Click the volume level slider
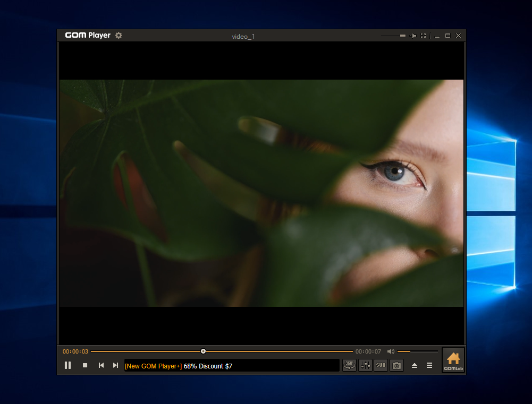This screenshot has height=404, width=532. [418, 351]
